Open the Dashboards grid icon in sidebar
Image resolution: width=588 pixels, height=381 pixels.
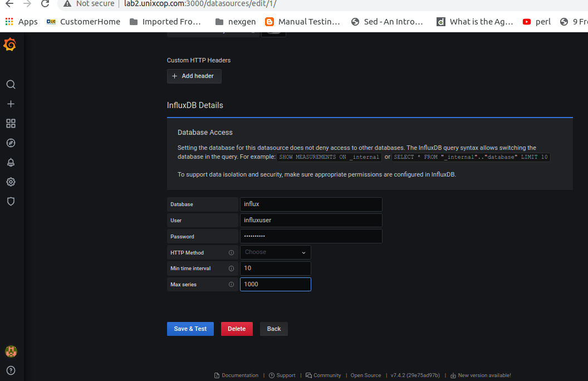tap(11, 123)
